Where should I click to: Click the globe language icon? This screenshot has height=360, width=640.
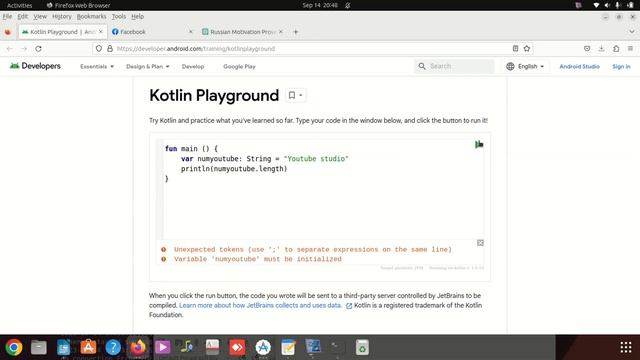coord(510,66)
